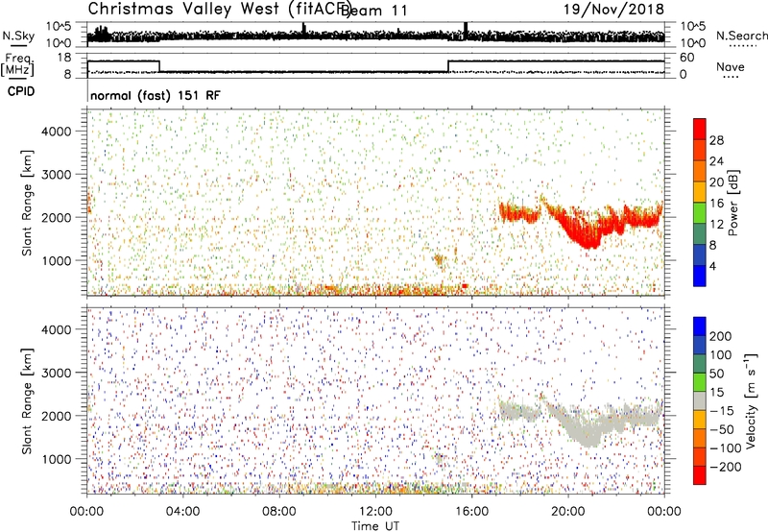The height and width of the screenshot is (532, 768).
Task: Click the 'Beam 11' label
Action: click(x=373, y=11)
